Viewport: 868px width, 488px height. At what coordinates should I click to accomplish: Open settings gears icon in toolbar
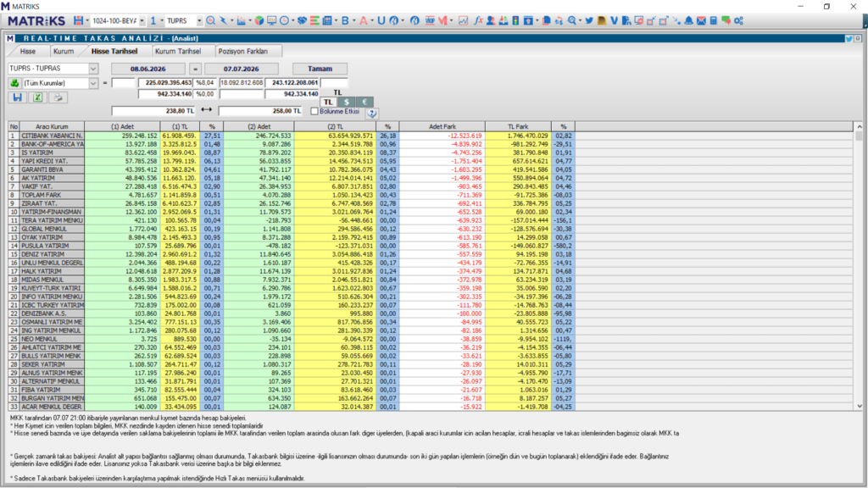pyautogui.click(x=738, y=20)
